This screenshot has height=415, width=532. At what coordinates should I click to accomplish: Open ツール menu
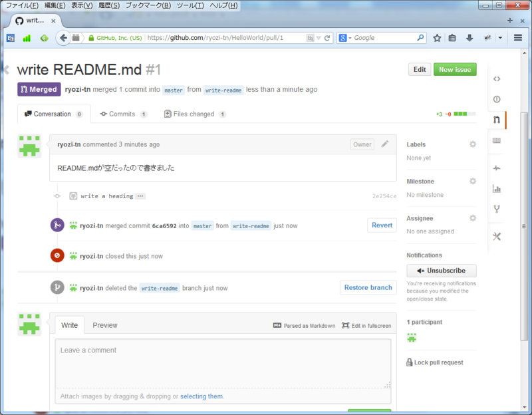pyautogui.click(x=190, y=5)
